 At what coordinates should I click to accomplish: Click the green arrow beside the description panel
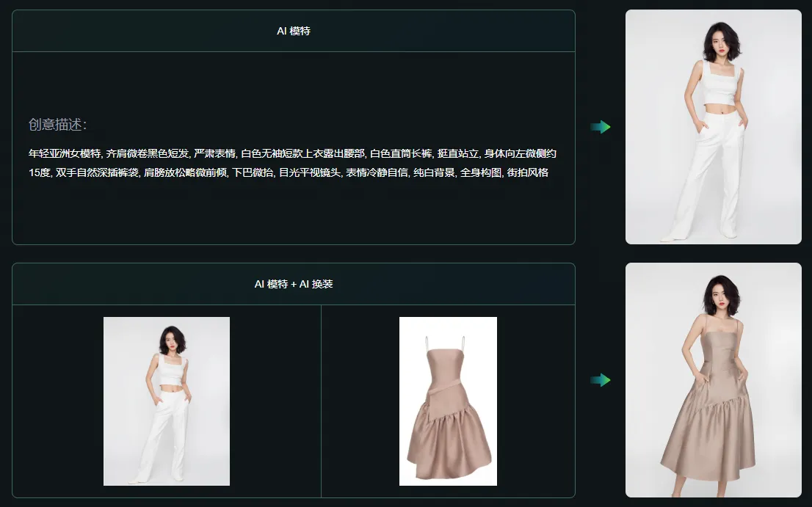601,127
